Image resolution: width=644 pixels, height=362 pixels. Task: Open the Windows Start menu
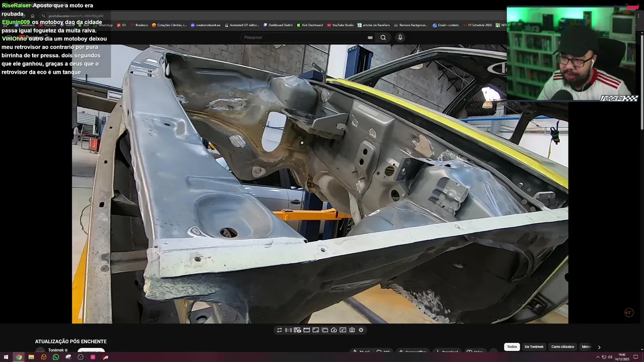(7, 357)
